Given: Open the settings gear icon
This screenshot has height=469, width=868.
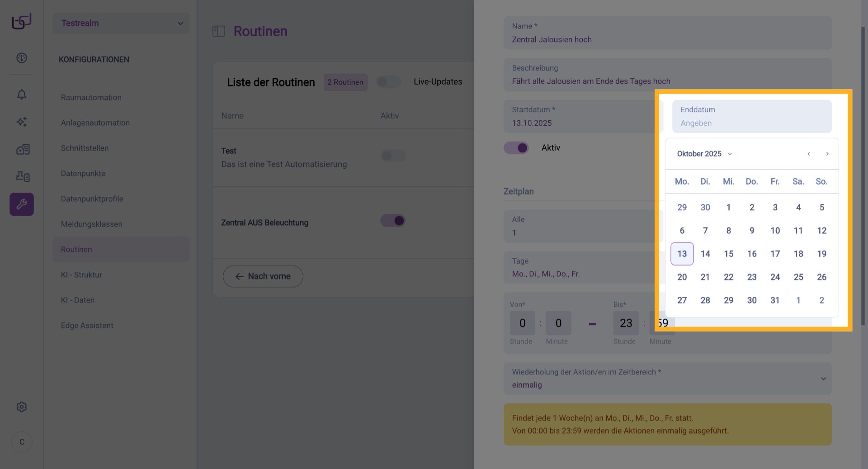Looking at the screenshot, I should point(22,407).
